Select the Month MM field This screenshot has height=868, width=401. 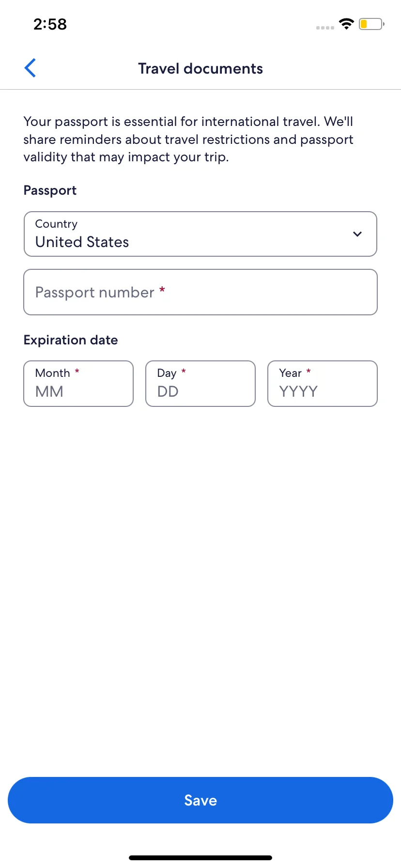pyautogui.click(x=78, y=384)
